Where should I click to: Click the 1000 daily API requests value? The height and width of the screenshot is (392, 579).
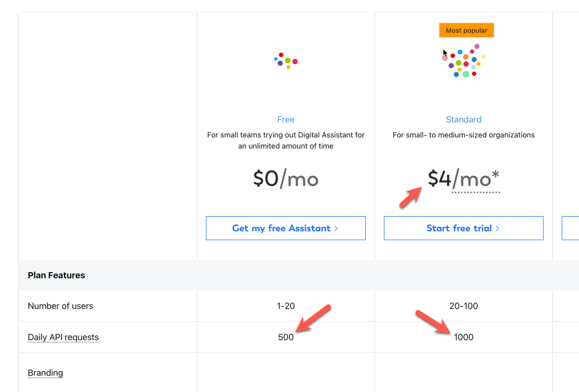point(464,337)
